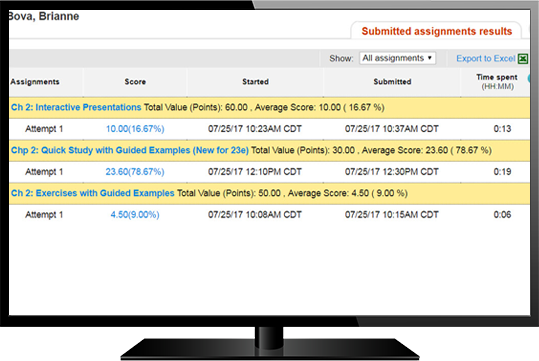Image resolution: width=539 pixels, height=361 pixels.
Task: Click the 23.60(78.67%) score link
Action: pyautogui.click(x=135, y=172)
